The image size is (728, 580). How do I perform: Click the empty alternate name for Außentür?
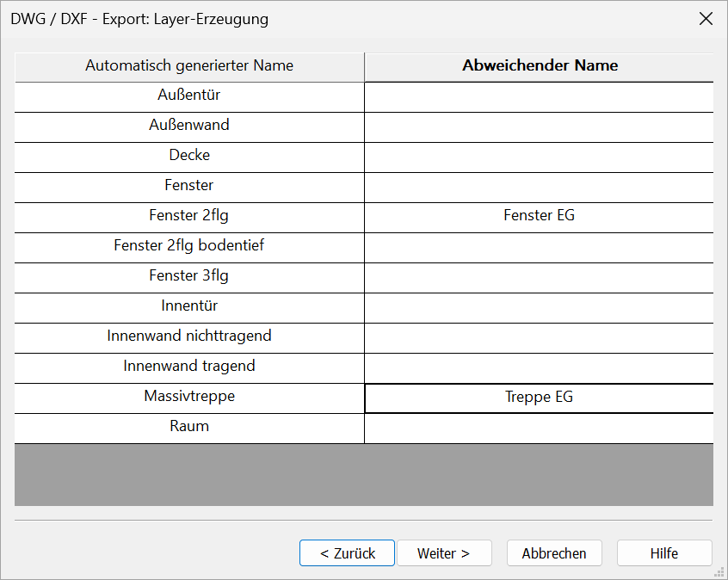[x=539, y=97]
